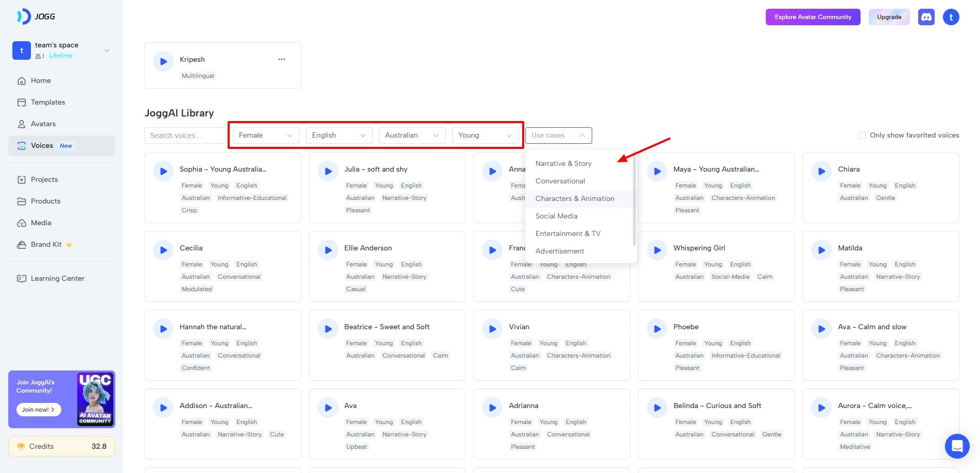Open the Female gender filter dropdown

(x=265, y=136)
